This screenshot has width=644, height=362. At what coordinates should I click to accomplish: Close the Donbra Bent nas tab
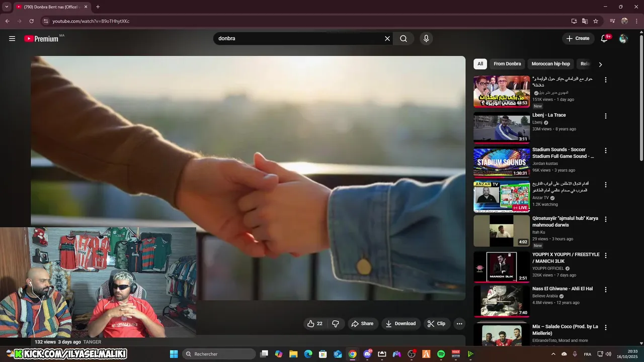86,7
